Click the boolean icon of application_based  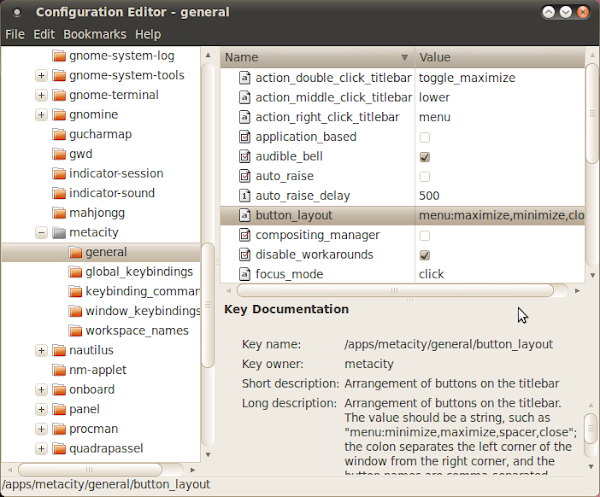click(245, 137)
